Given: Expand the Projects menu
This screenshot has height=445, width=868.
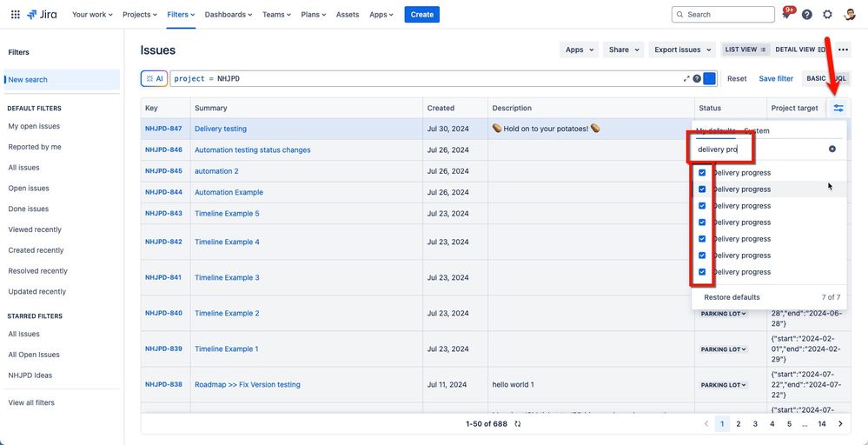Looking at the screenshot, I should pyautogui.click(x=140, y=15).
